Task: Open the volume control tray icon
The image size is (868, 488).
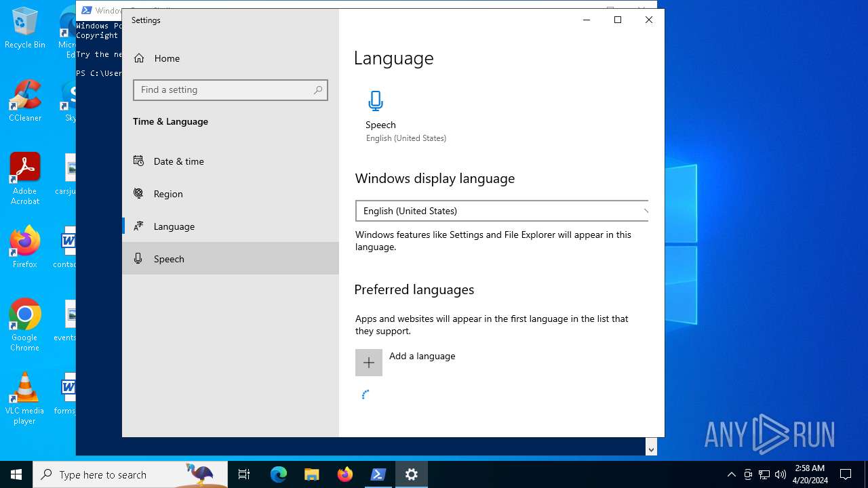Action: pyautogui.click(x=781, y=474)
